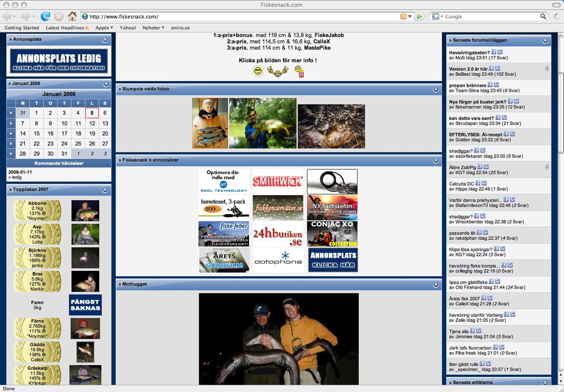Open the Nyheter bookmarks folder
564x392 pixels.
(153, 28)
